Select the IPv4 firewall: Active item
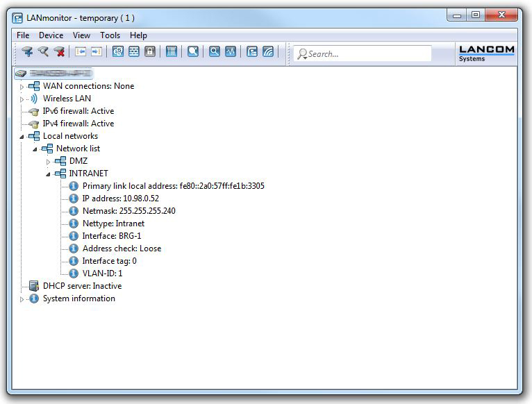The height and width of the screenshot is (404, 532). point(78,124)
